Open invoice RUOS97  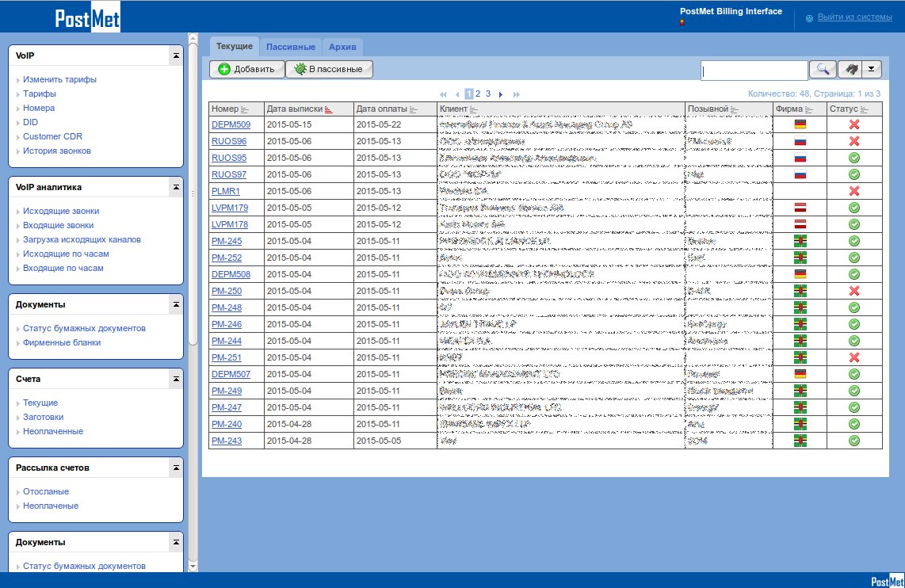click(228, 174)
